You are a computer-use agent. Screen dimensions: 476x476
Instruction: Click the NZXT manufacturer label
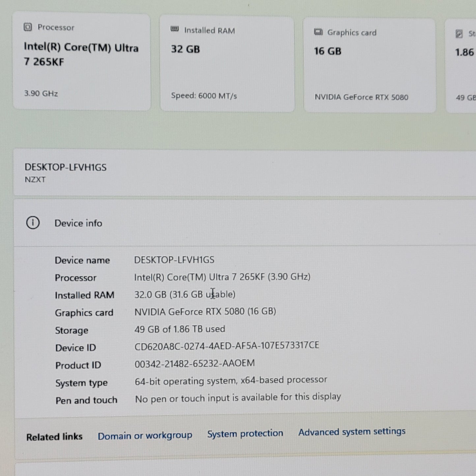coord(35,180)
